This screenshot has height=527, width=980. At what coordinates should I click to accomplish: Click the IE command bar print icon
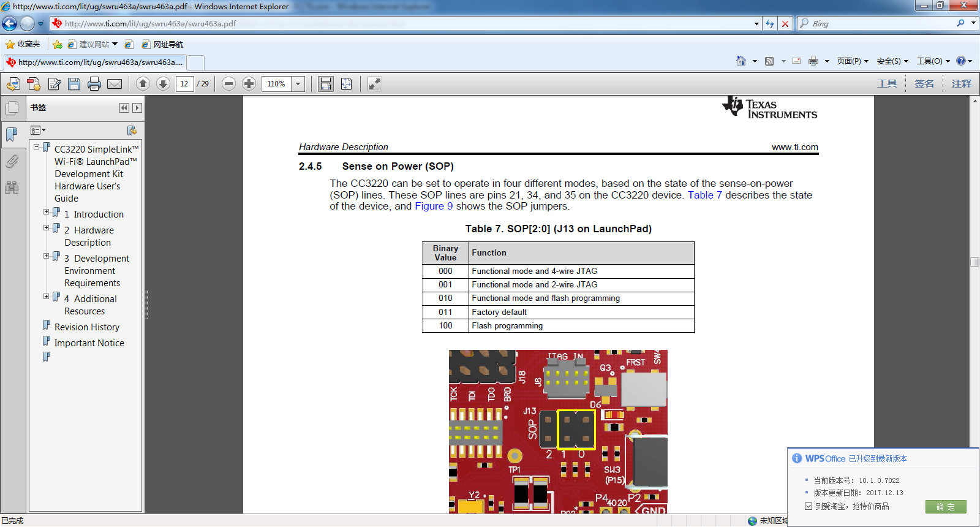pyautogui.click(x=813, y=61)
